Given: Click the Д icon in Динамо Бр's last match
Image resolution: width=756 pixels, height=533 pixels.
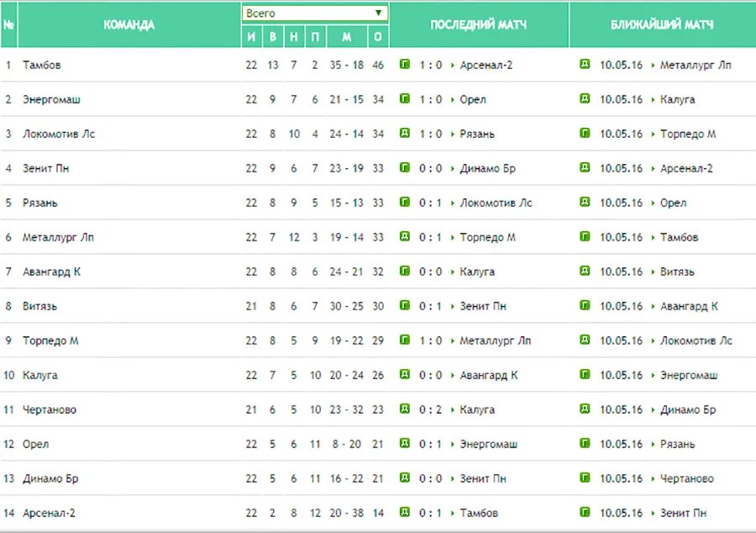Looking at the screenshot, I should click(405, 478).
